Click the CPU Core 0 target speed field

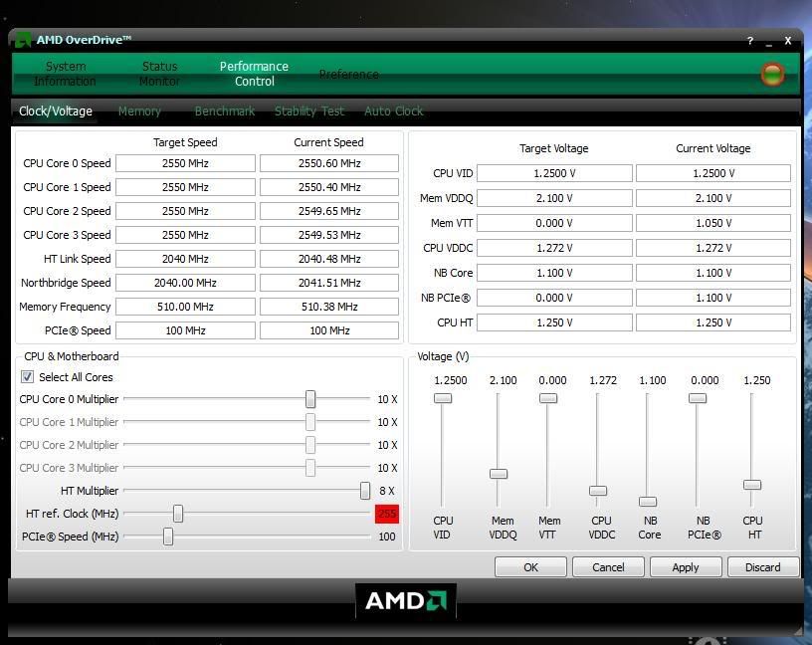pos(185,163)
